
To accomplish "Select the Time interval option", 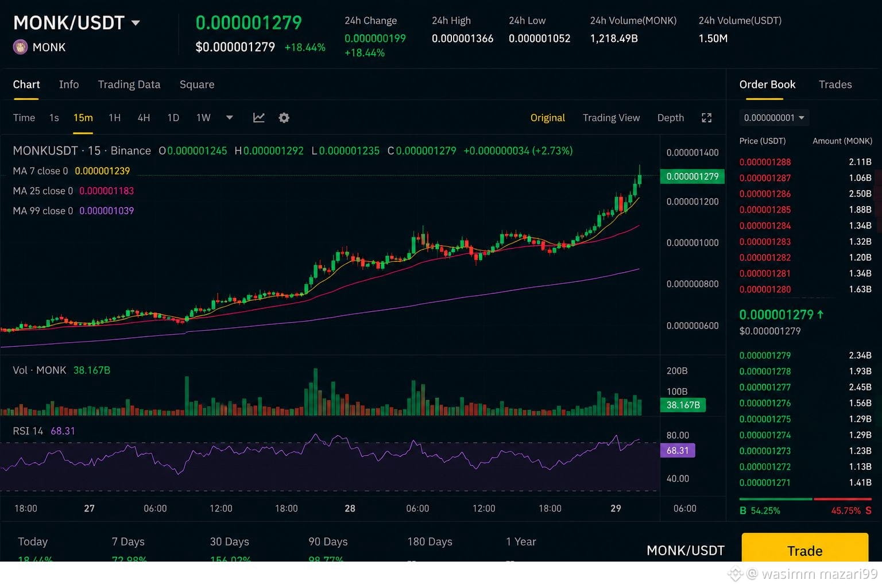I will click(24, 118).
